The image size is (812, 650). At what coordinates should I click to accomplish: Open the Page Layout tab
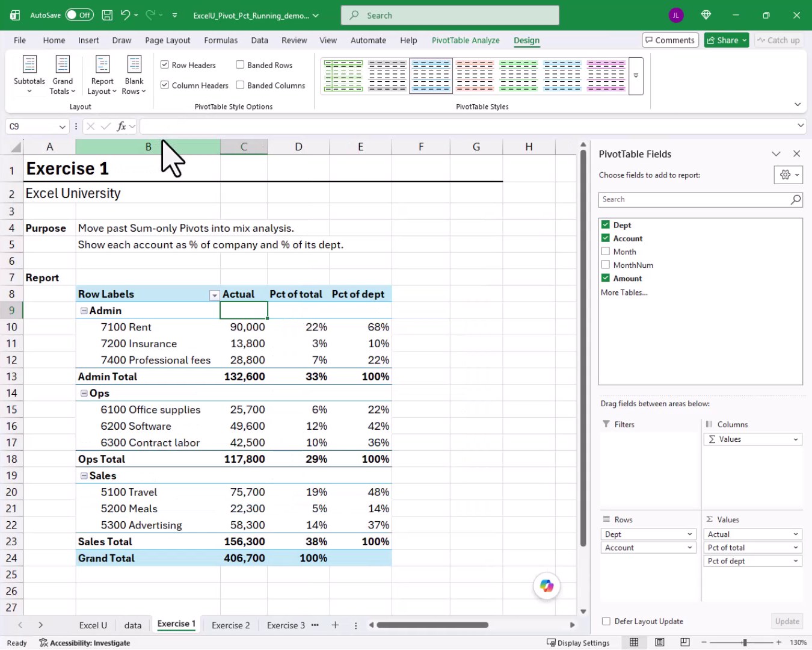(167, 40)
